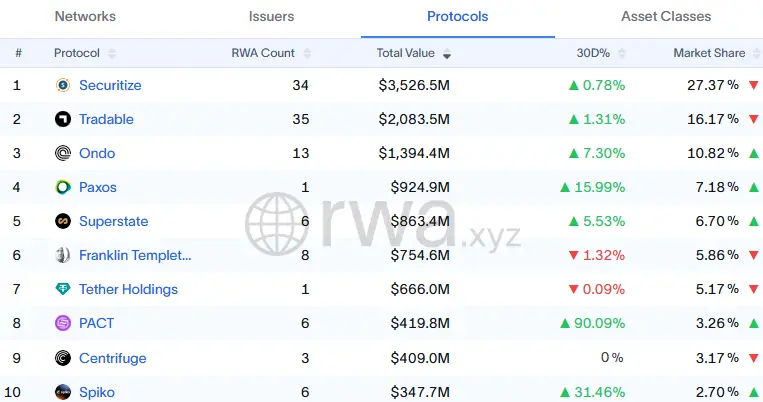
Task: Open the Paxos protocol link
Action: point(98,187)
